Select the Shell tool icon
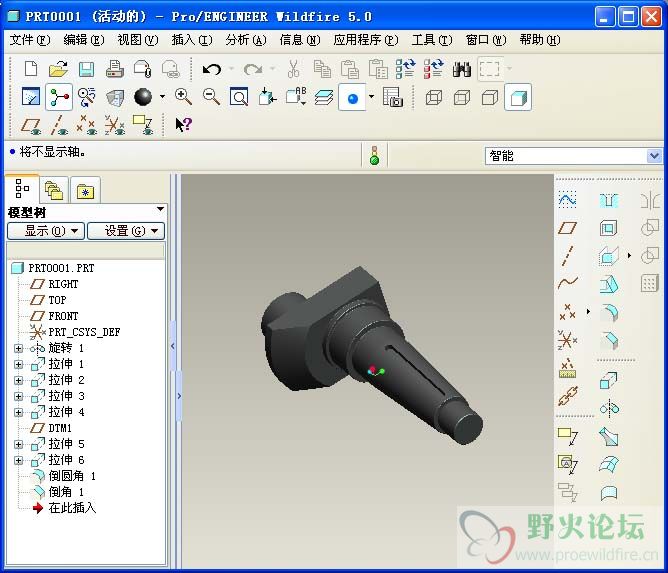 608,228
